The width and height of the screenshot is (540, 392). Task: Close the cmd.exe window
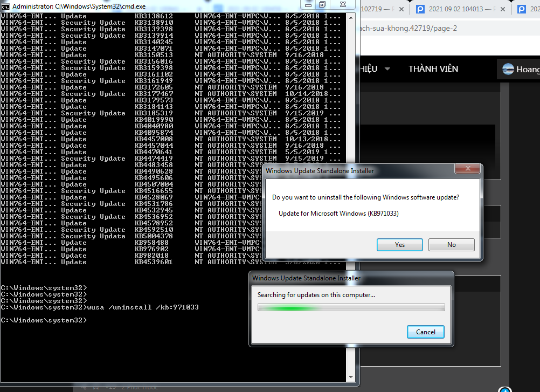(343, 4)
